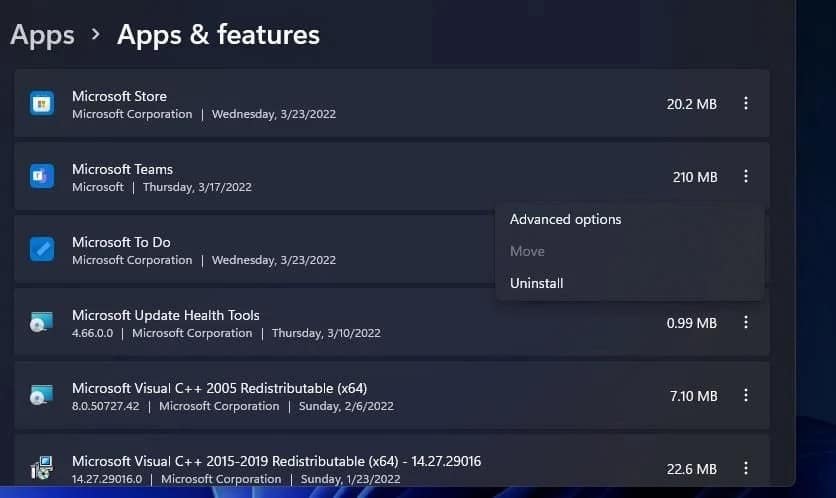
Task: Click the Apps & features breadcrumb title
Action: (218, 35)
